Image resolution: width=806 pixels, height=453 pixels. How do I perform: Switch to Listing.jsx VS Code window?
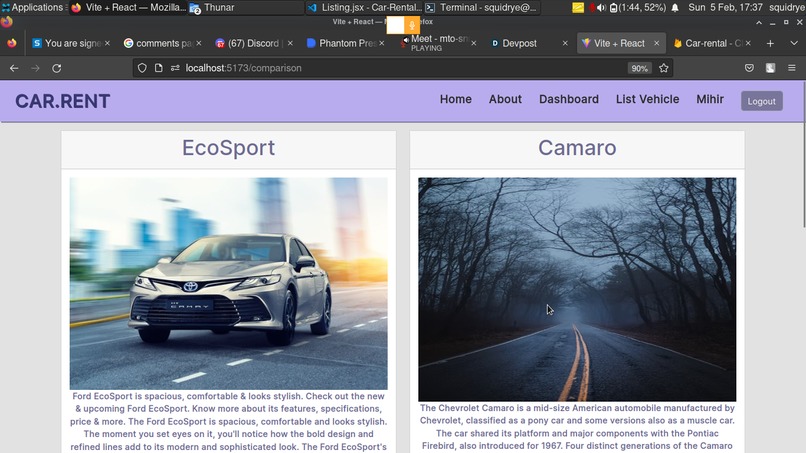click(365, 8)
